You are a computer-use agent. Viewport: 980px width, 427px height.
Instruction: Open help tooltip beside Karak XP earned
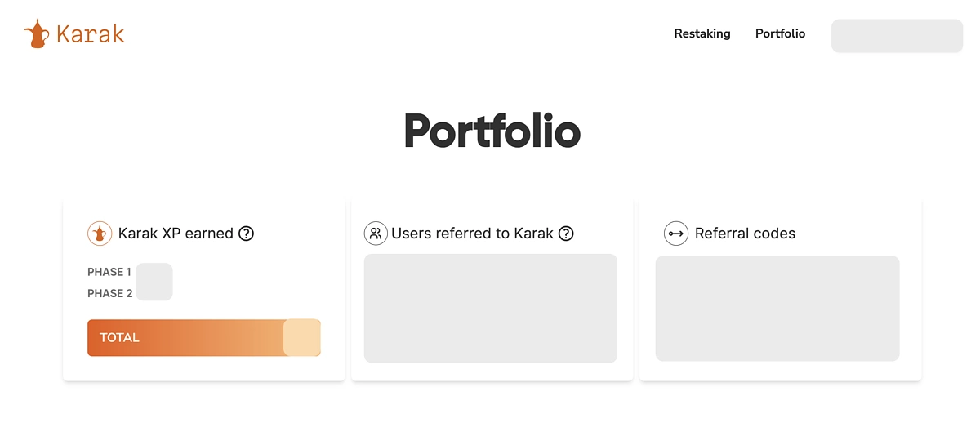coord(246,234)
